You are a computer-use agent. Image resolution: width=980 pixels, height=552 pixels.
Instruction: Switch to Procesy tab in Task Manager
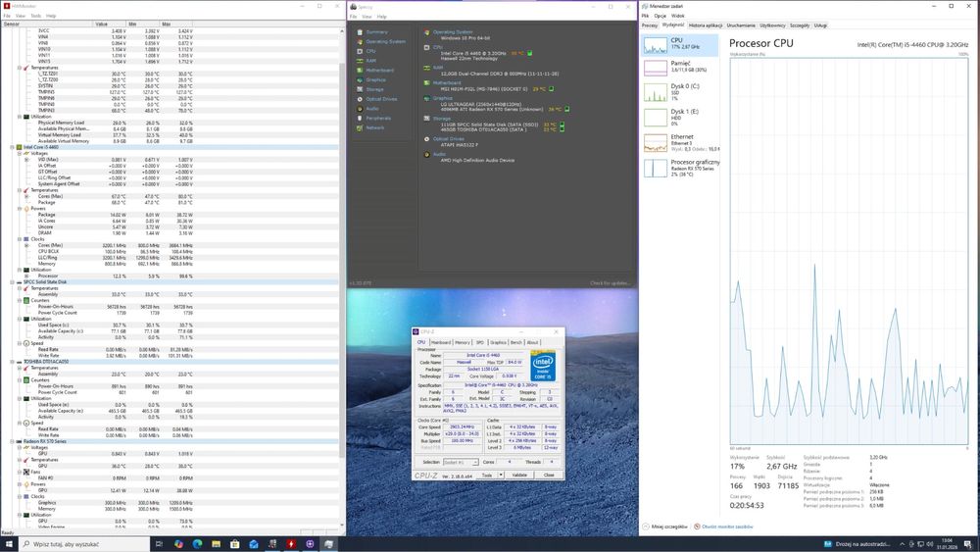[x=650, y=25]
